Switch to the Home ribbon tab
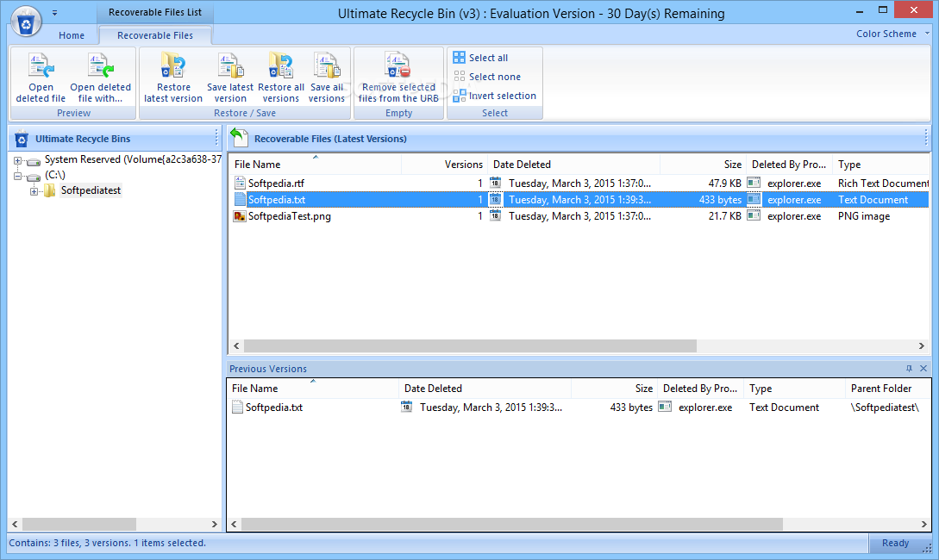Image resolution: width=939 pixels, height=560 pixels. (72, 35)
